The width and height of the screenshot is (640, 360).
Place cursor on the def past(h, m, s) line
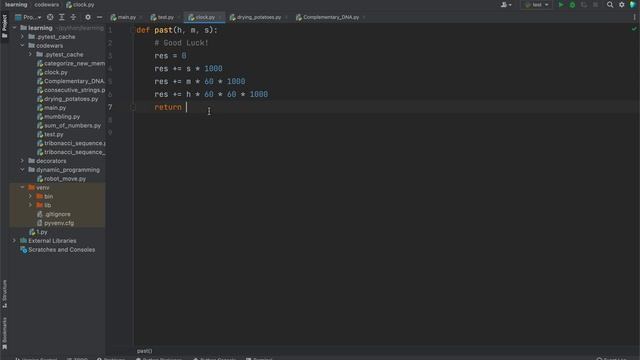tap(177, 30)
